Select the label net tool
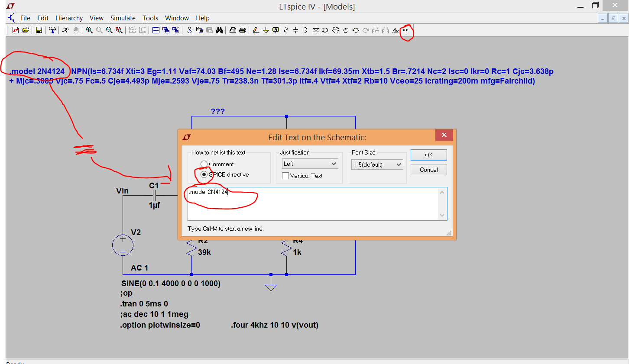The image size is (629, 364). [276, 30]
